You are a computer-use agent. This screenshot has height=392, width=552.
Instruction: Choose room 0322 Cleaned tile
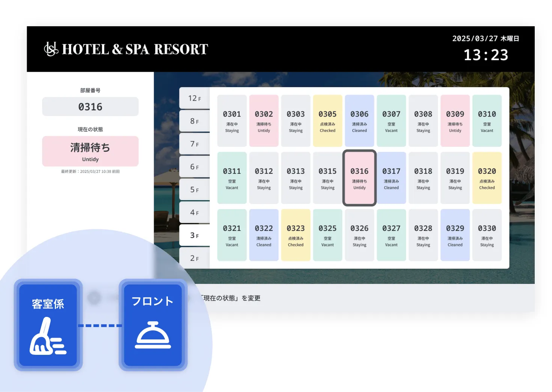click(x=264, y=235)
